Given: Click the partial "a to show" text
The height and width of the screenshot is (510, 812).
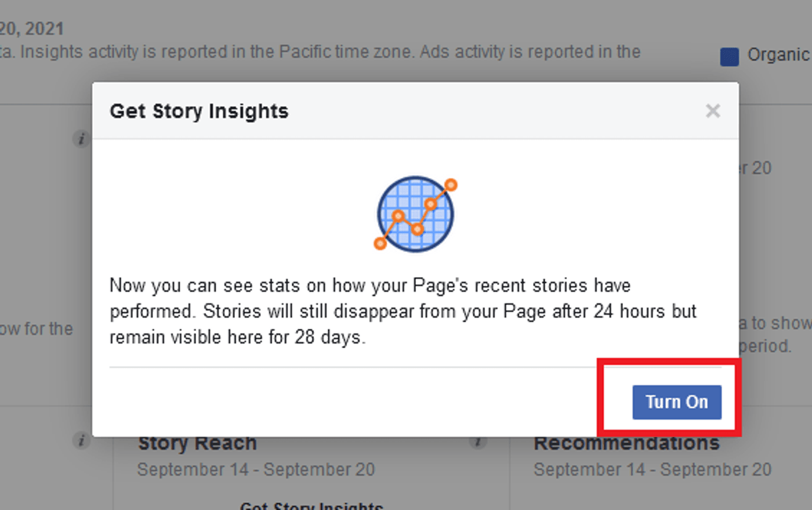Looking at the screenshot, I should (775, 323).
